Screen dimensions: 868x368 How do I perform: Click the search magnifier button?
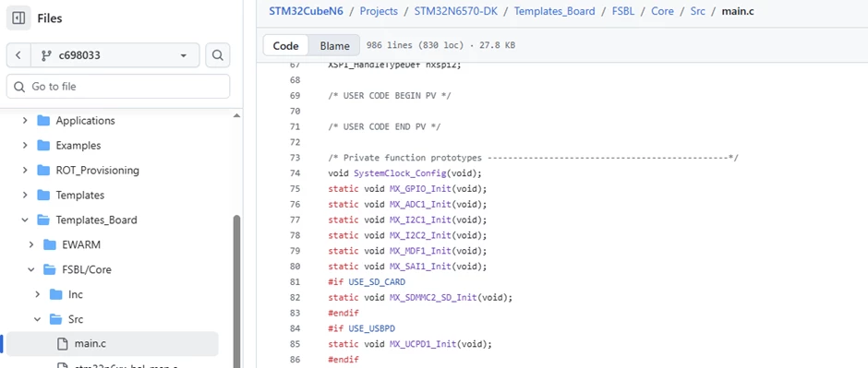[x=218, y=55]
